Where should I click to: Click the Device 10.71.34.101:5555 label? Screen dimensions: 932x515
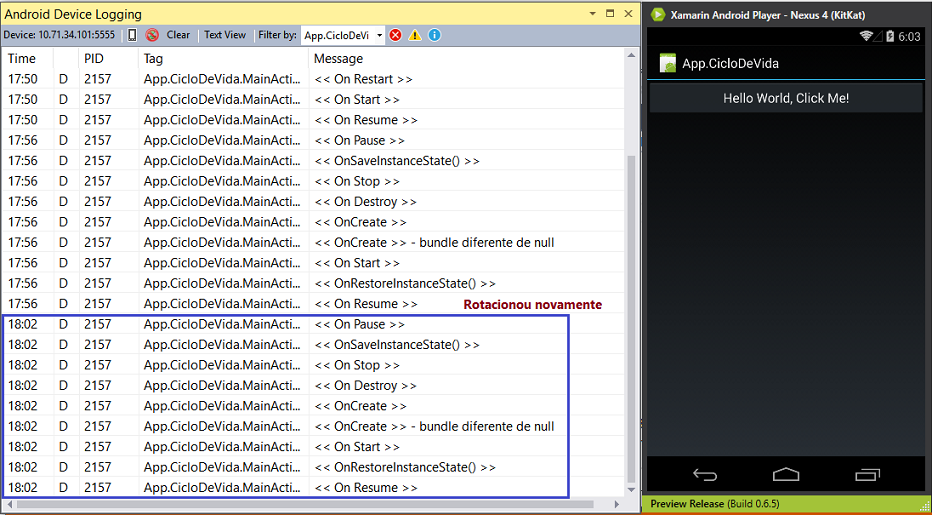[x=59, y=35]
